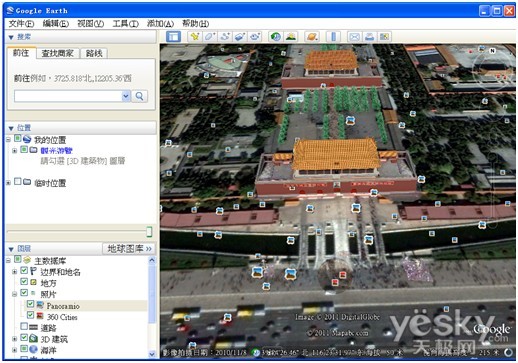The width and height of the screenshot is (518, 363).
Task: Open the email envelope icon
Action: (x=354, y=36)
